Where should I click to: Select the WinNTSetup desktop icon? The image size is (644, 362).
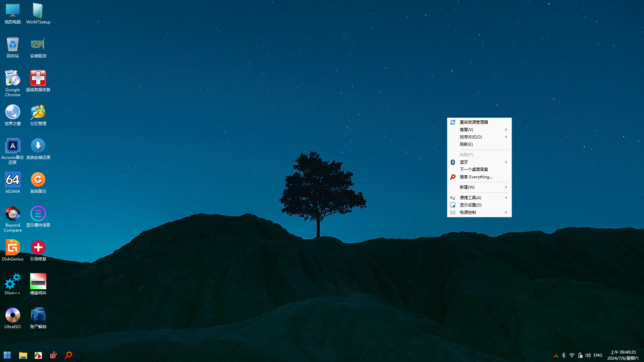point(38,11)
